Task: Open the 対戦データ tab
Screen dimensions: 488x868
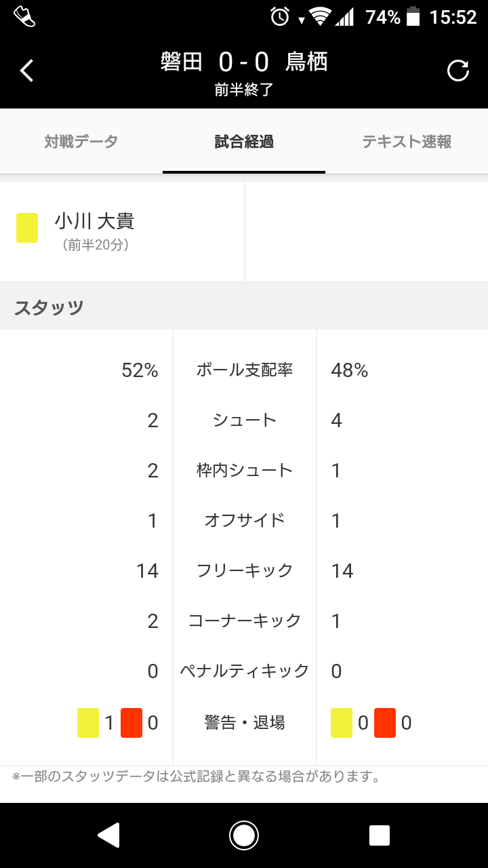Action: (x=81, y=141)
